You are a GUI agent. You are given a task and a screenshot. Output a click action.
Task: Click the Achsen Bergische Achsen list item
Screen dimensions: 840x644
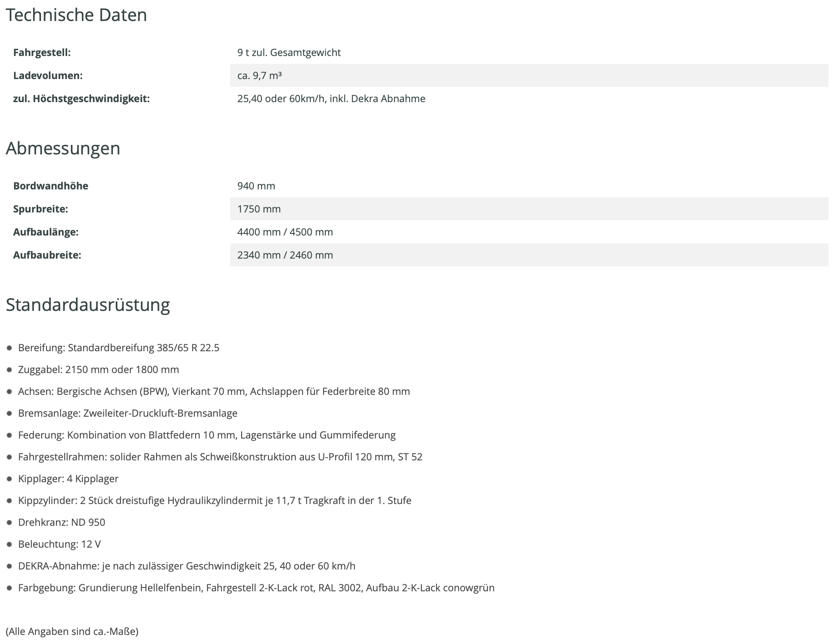click(214, 392)
